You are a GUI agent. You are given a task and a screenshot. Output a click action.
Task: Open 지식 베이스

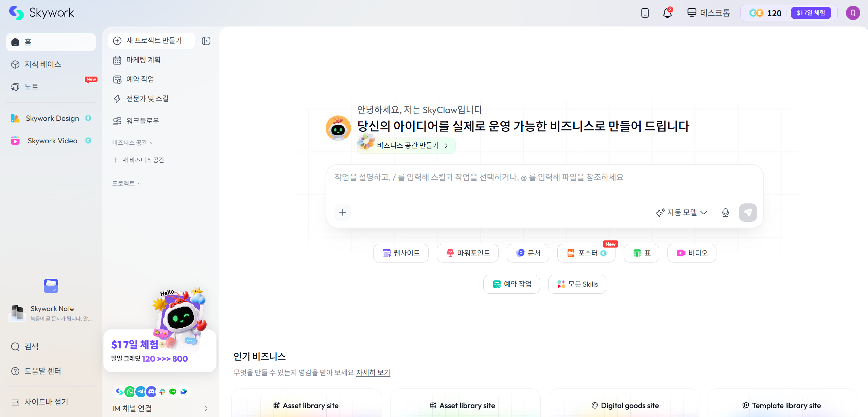coord(51,65)
